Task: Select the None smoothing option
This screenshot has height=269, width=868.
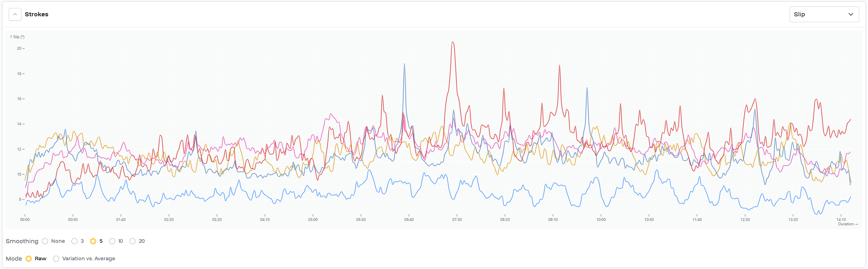Action: (45, 241)
